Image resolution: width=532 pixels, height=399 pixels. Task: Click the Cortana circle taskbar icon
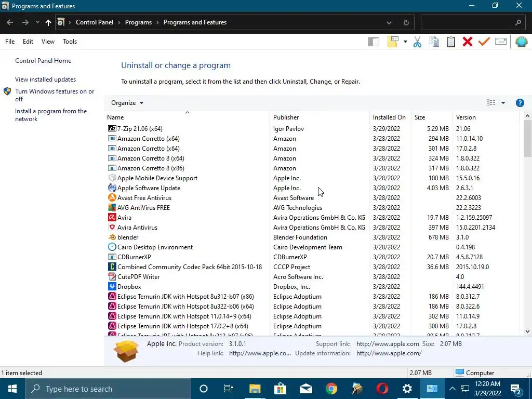click(x=203, y=389)
